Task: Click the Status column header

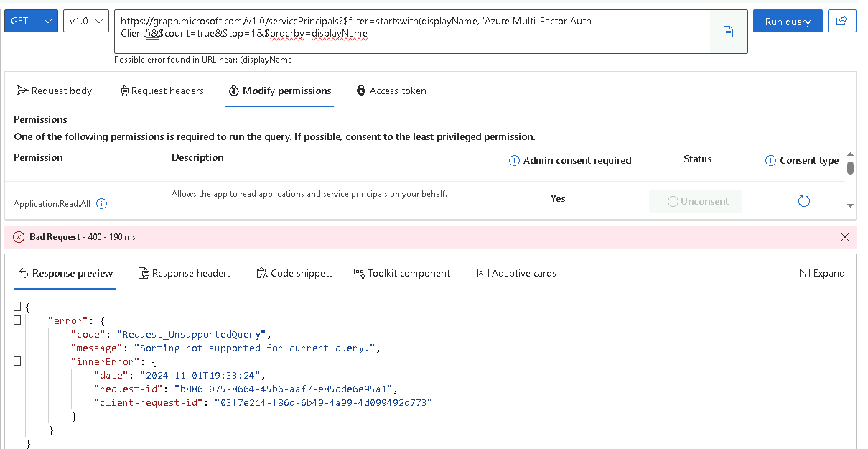Action: pyautogui.click(x=697, y=159)
